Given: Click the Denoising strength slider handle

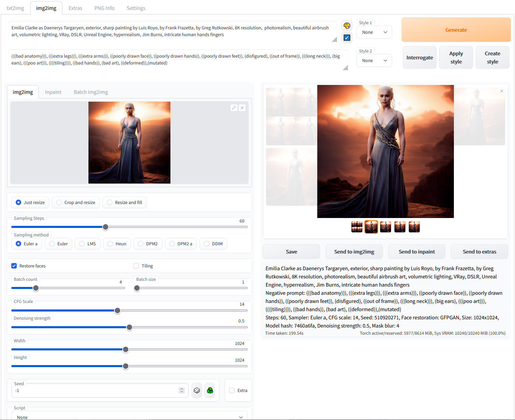Looking at the screenshot, I should tap(129, 327).
